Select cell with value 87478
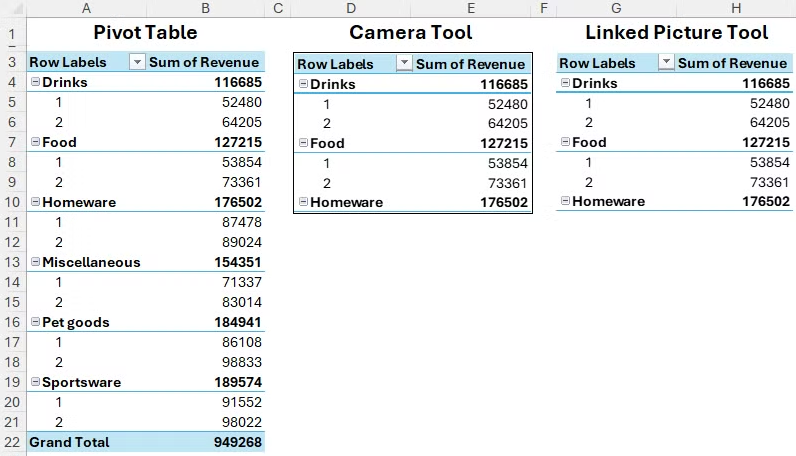The height and width of the screenshot is (456, 796). click(x=206, y=222)
